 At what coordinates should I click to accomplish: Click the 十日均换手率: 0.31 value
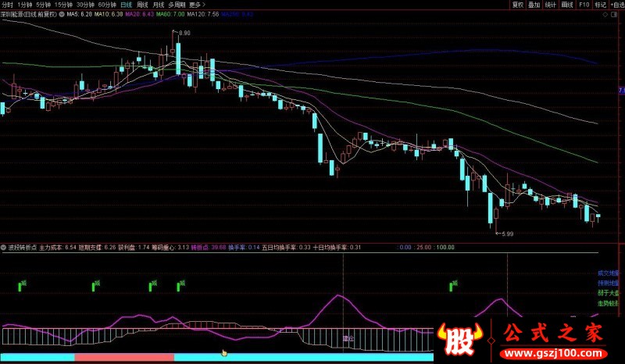(337, 248)
